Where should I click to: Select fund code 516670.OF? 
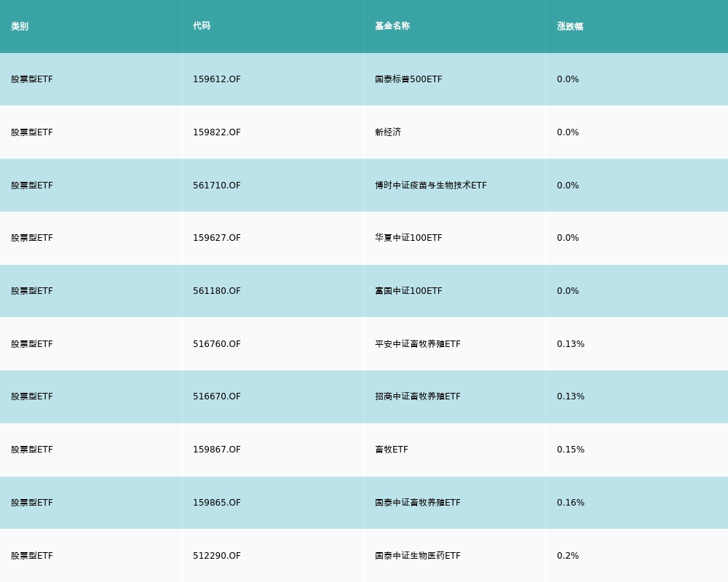coord(217,396)
